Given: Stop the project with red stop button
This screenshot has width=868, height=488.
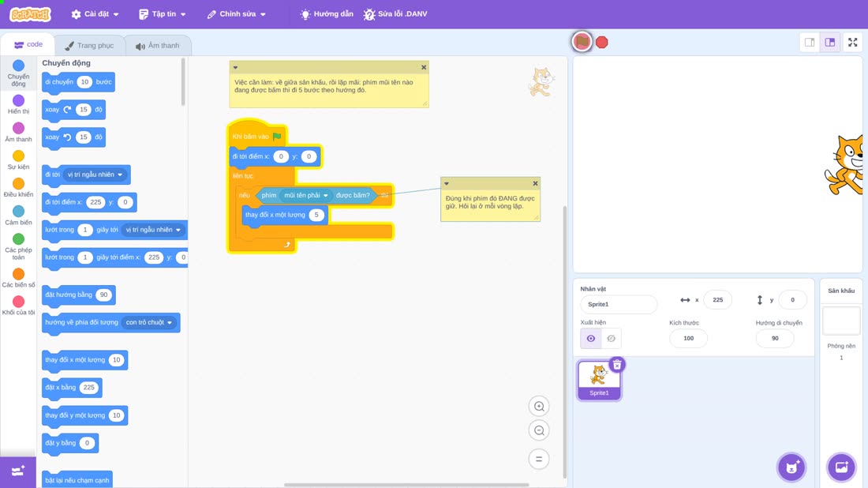Looking at the screenshot, I should pos(602,42).
